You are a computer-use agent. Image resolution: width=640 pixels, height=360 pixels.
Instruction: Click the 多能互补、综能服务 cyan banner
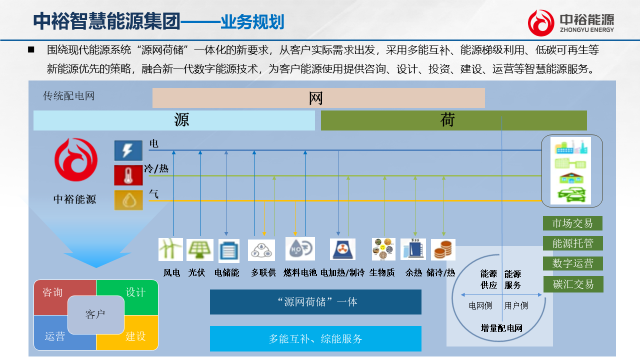316,338
